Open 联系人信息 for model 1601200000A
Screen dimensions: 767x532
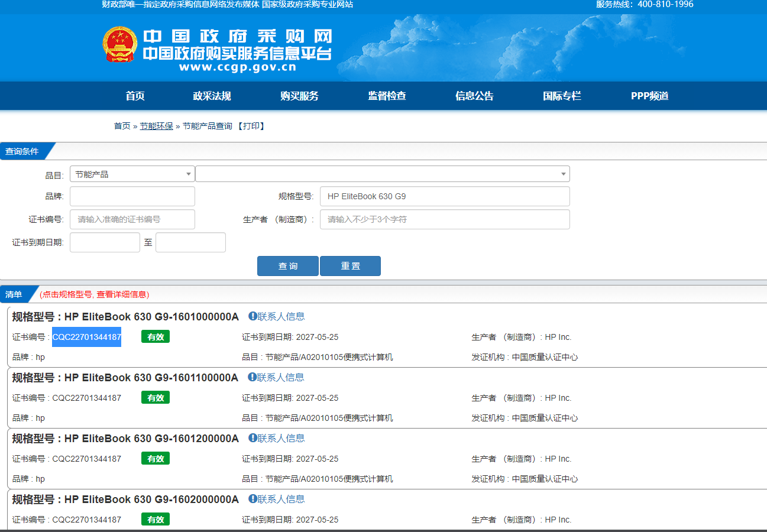click(x=281, y=438)
